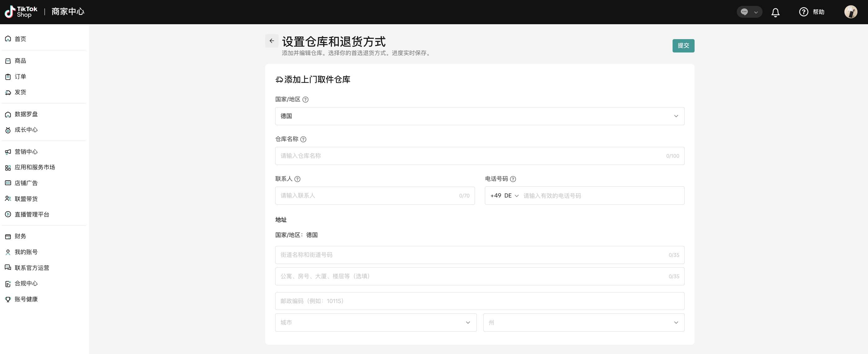Go to 首页 in the sidebar
Viewport: 868px width, 354px height.
[x=20, y=39]
